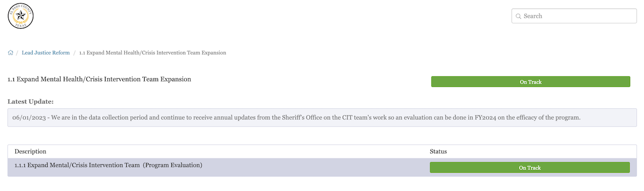The image size is (644, 191).
Task: Click the (Program Evaluation) text in the table row
Action: click(172, 165)
